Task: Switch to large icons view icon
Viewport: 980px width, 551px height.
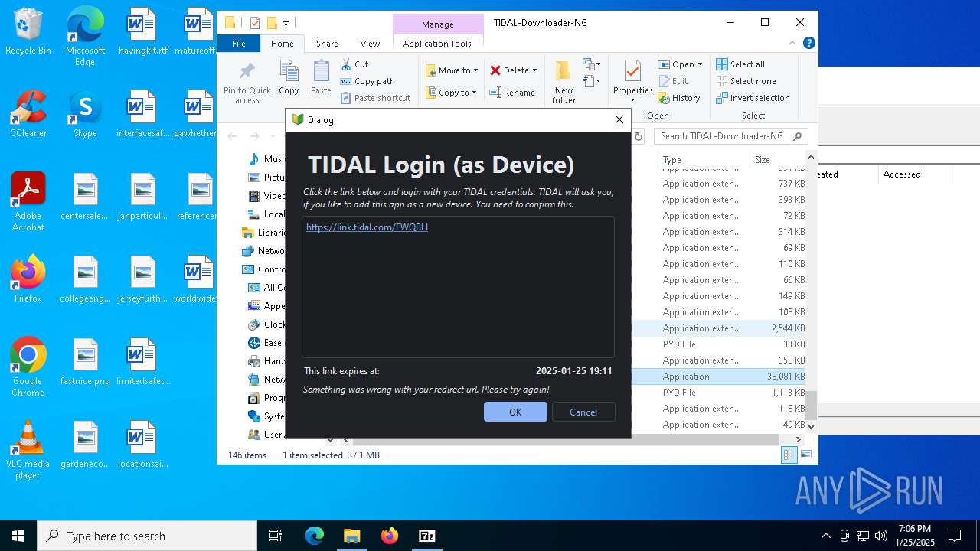Action: 805,455
